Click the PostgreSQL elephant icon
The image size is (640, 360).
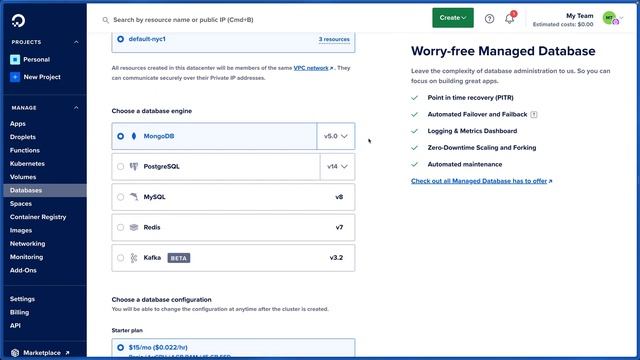coord(134,167)
